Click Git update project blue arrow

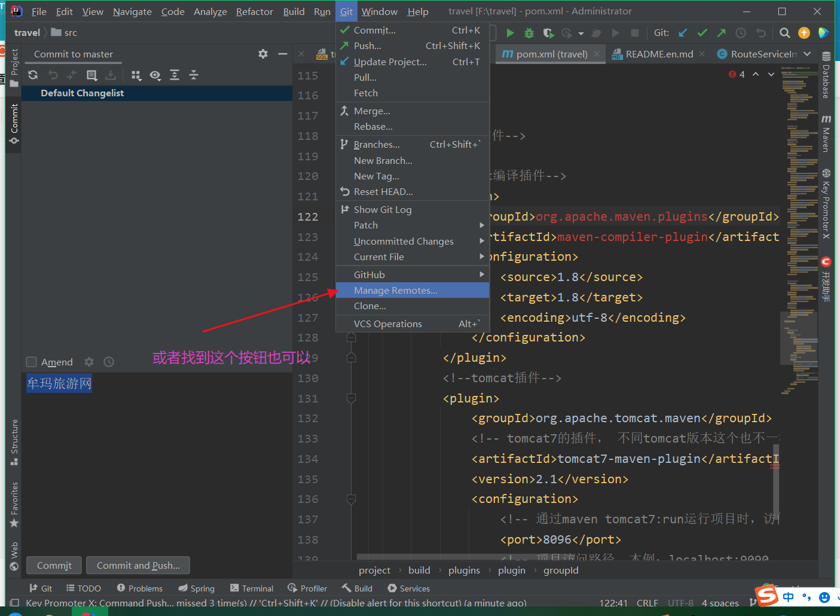click(683, 33)
